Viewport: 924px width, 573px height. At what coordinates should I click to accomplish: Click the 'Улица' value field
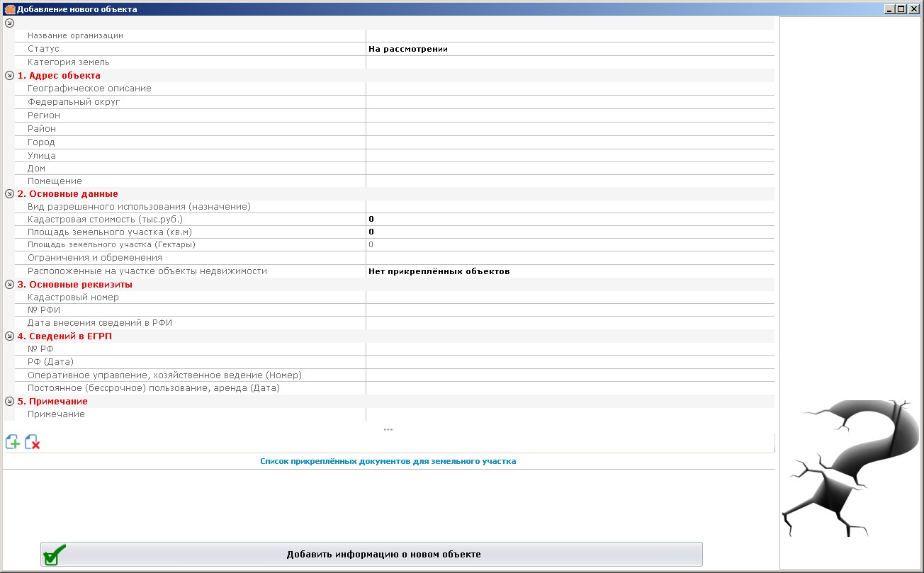pos(570,155)
